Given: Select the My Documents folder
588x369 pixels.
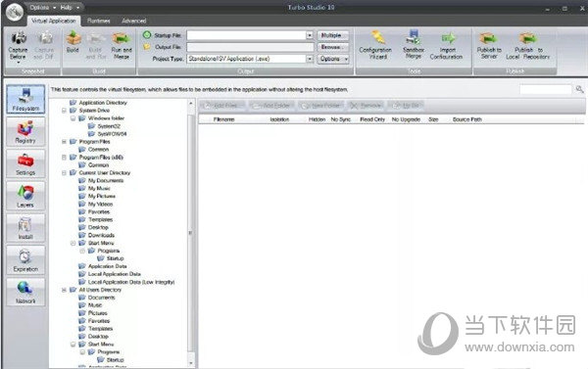Looking at the screenshot, I should pos(101,180).
